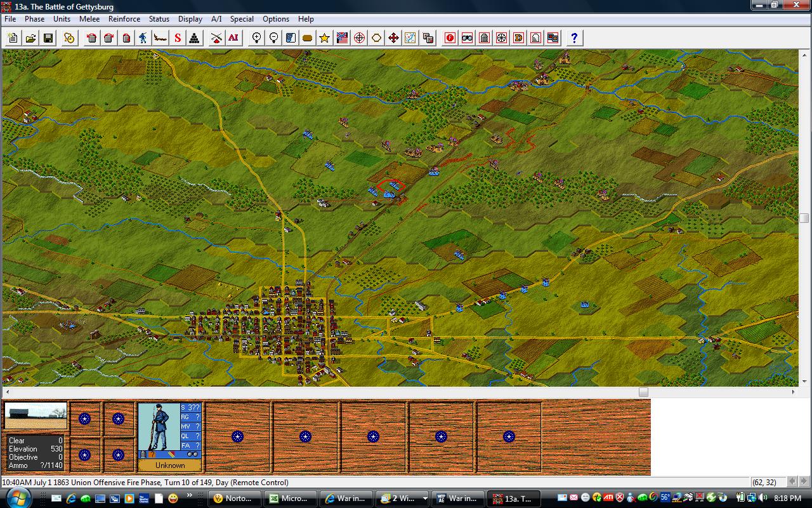Open the Windows Start orb
Image resolution: width=812 pixels, height=508 pixels.
(17, 498)
